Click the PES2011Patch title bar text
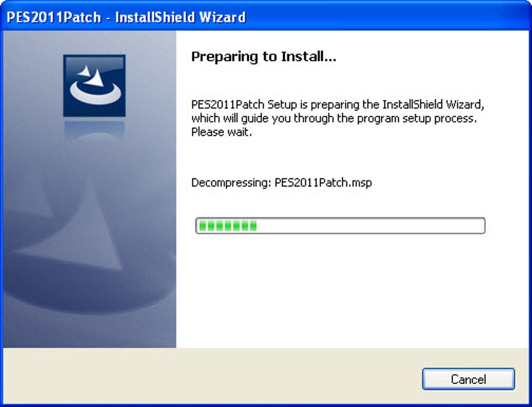Viewport: 532px width, 407px height. (x=54, y=17)
